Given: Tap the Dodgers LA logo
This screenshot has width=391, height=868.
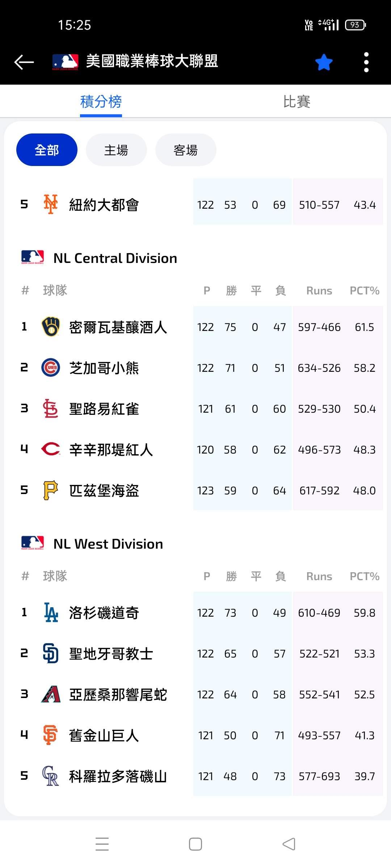Looking at the screenshot, I should (51, 612).
